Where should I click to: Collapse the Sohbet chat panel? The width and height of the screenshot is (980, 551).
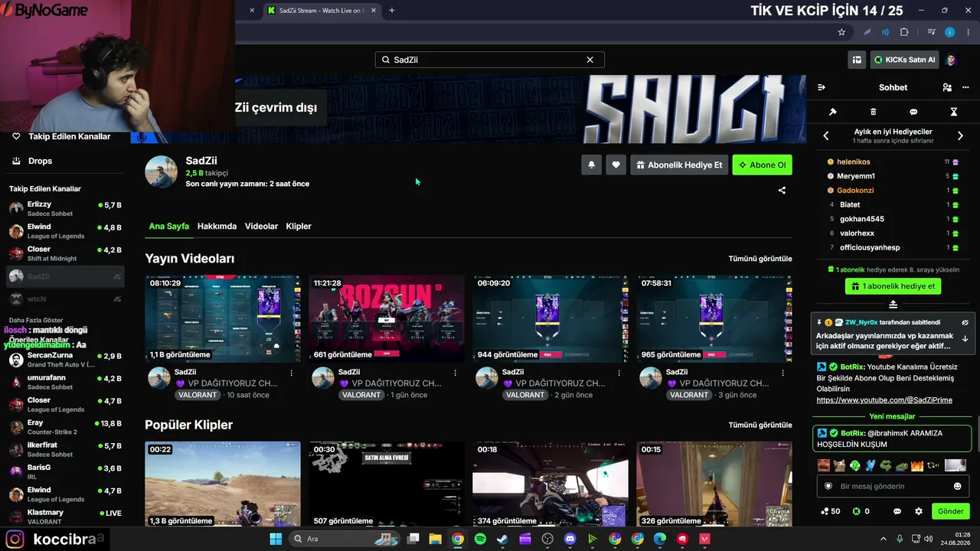[x=822, y=87]
